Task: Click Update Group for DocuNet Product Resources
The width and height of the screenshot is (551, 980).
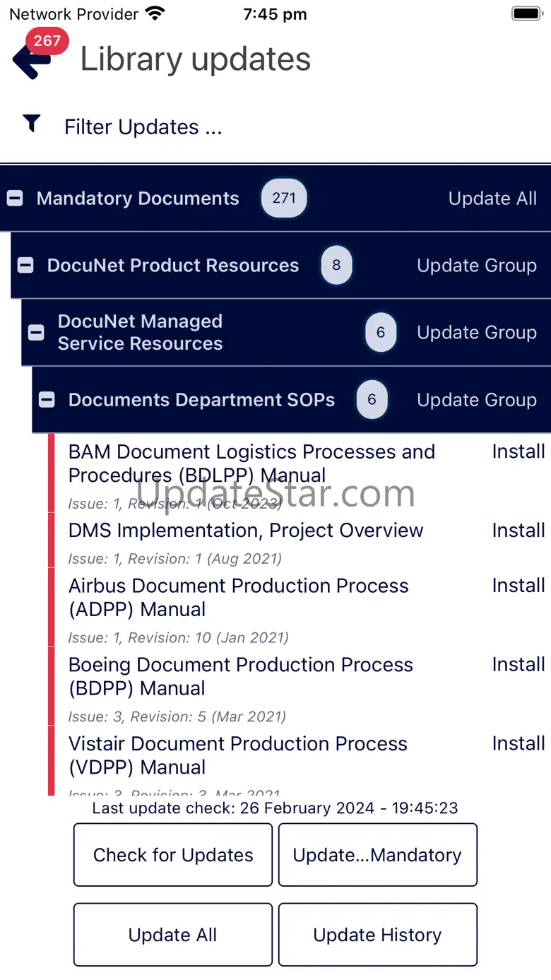Action: point(477,266)
